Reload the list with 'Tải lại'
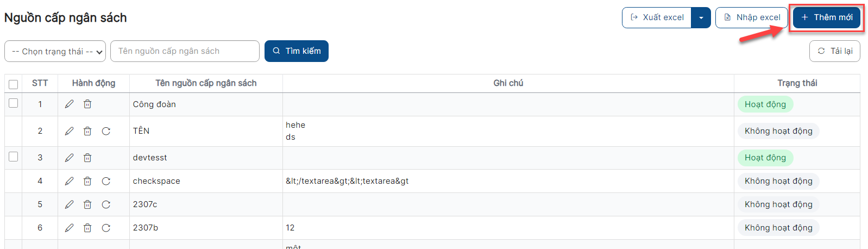The image size is (868, 249). click(835, 51)
